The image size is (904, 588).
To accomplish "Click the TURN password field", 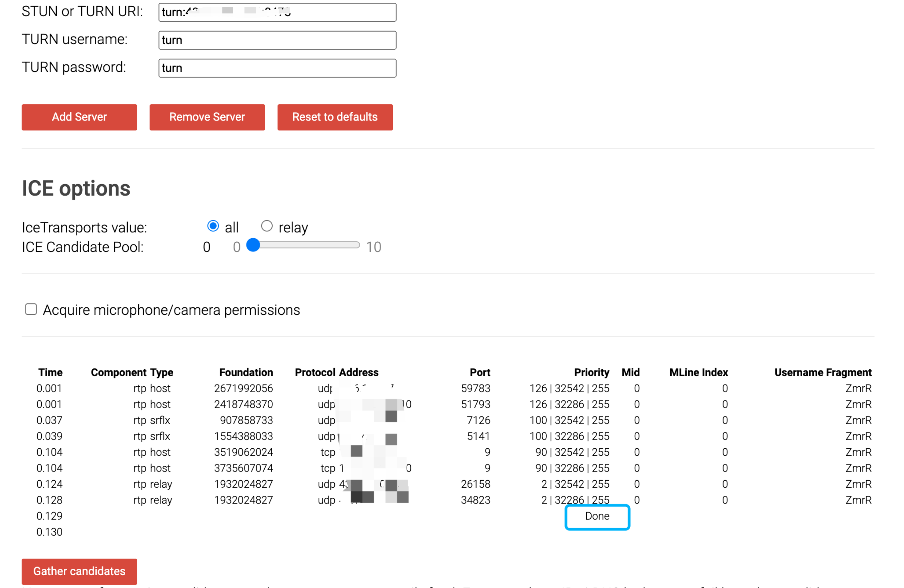I will 277,68.
